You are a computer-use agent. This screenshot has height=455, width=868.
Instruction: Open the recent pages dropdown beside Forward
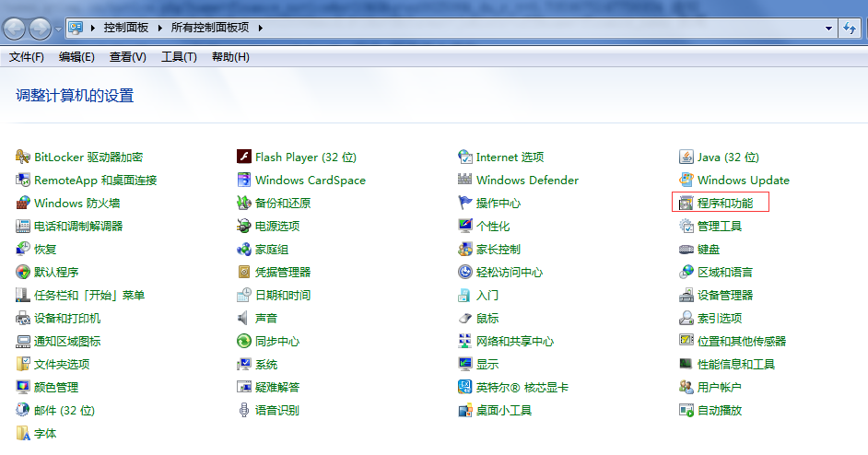pyautogui.click(x=58, y=29)
